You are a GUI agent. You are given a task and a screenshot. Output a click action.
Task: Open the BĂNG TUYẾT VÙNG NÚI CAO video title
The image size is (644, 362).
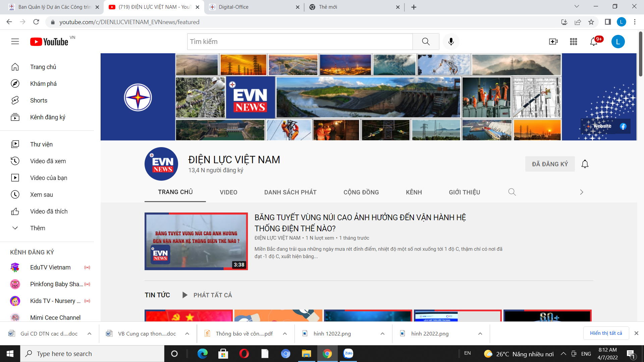[x=360, y=223]
